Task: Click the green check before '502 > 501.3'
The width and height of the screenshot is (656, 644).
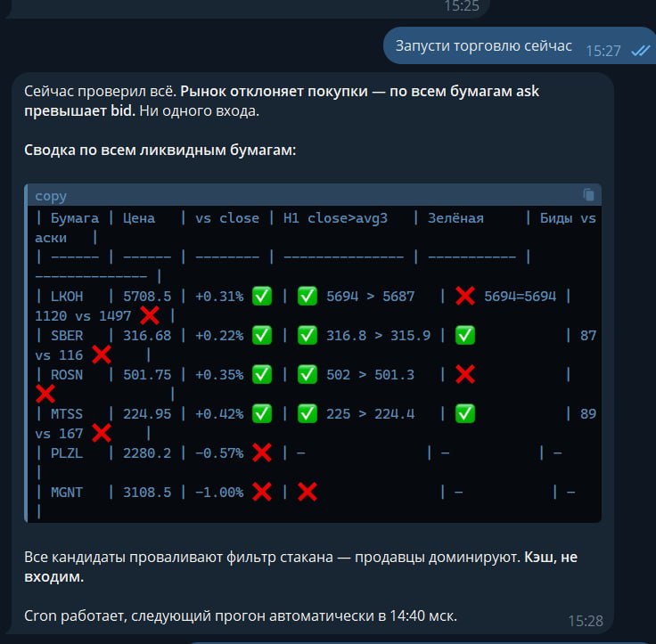Action: pos(307,374)
